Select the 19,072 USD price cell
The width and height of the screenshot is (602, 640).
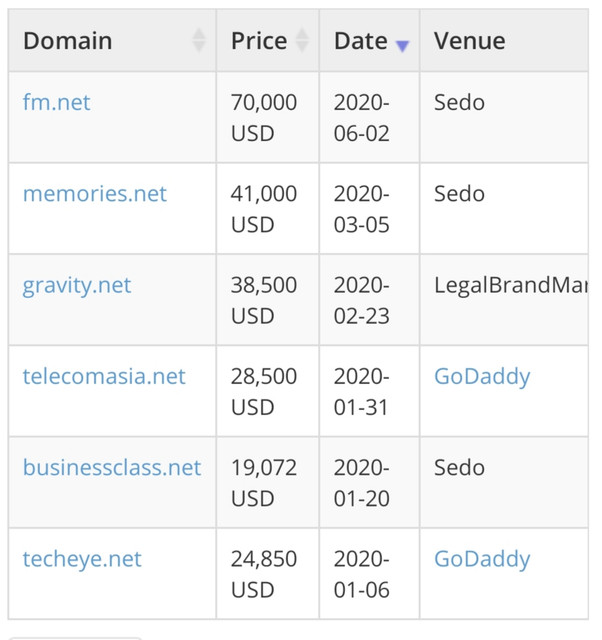[267, 483]
